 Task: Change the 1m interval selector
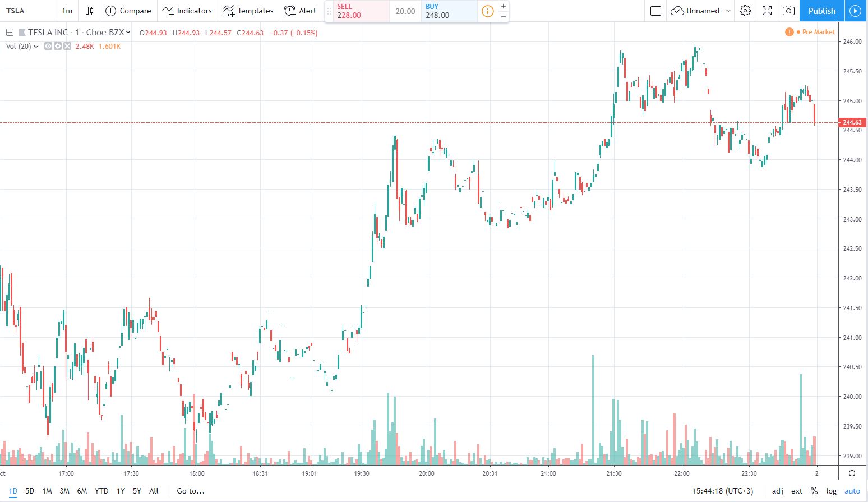pos(67,11)
